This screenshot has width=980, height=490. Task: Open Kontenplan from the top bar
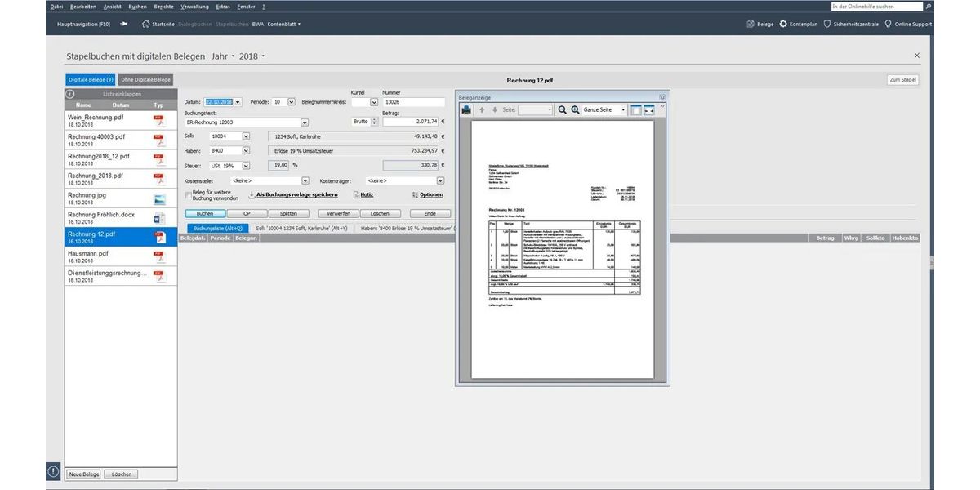pos(798,24)
